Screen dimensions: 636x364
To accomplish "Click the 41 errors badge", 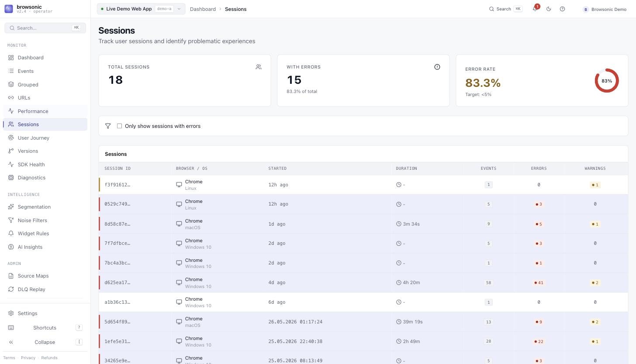I will click(x=539, y=283).
